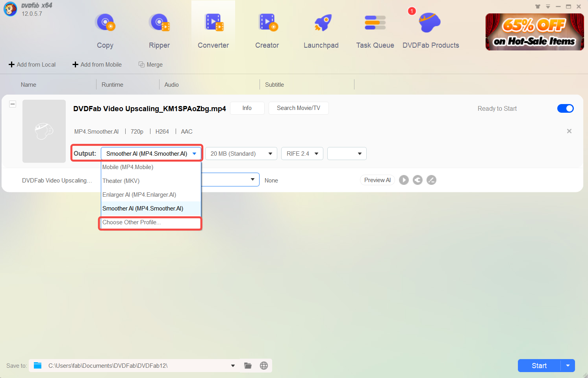Open the video edit pencil icon
588x378 pixels.
(x=431, y=180)
